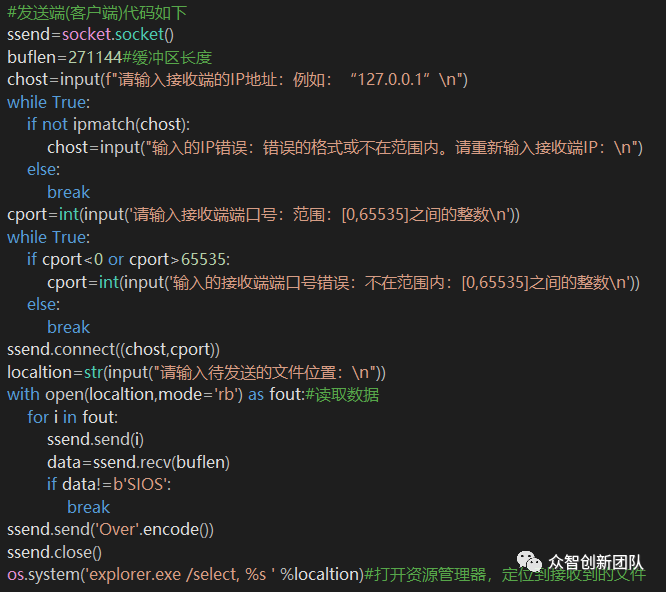This screenshot has width=666, height=592.
Task: Click the str keyword in localtion line
Action: click(93, 372)
